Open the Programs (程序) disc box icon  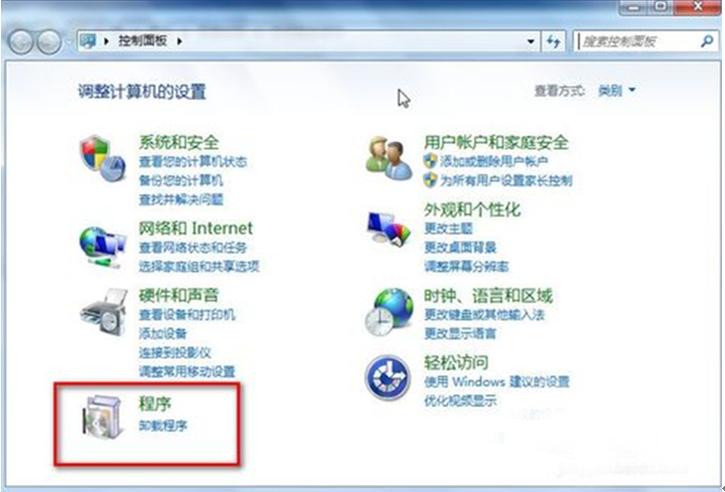click(103, 417)
